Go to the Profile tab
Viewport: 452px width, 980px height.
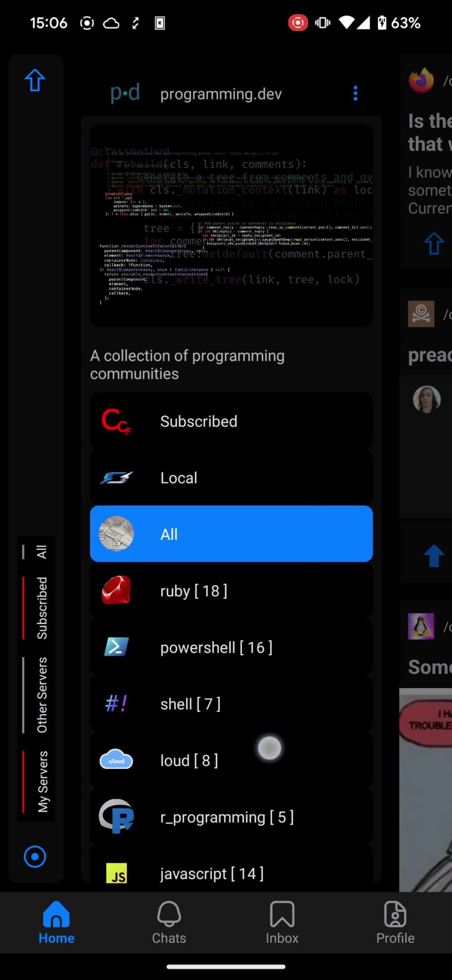[395, 922]
